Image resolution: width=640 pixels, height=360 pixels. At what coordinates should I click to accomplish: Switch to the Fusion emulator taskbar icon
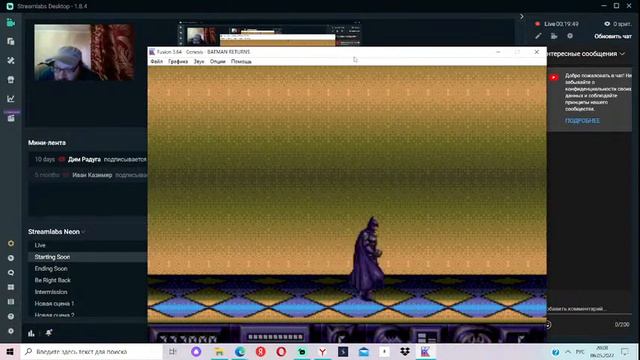coord(425,351)
